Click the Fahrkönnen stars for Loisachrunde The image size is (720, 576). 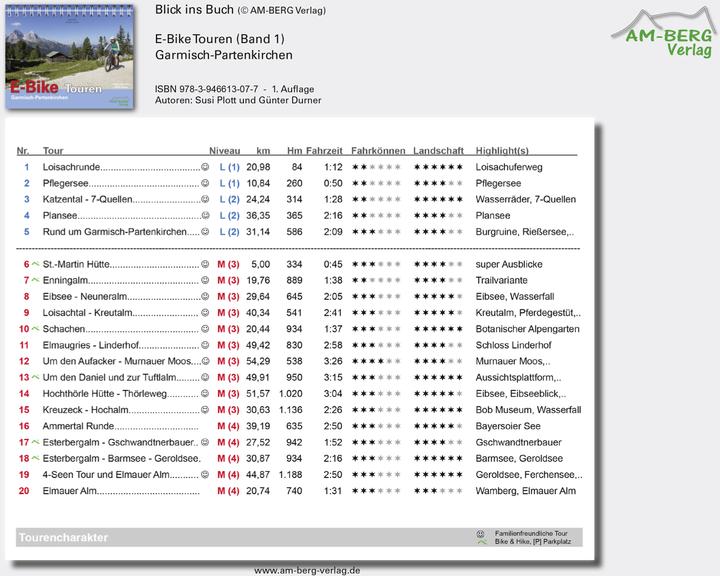point(377,167)
